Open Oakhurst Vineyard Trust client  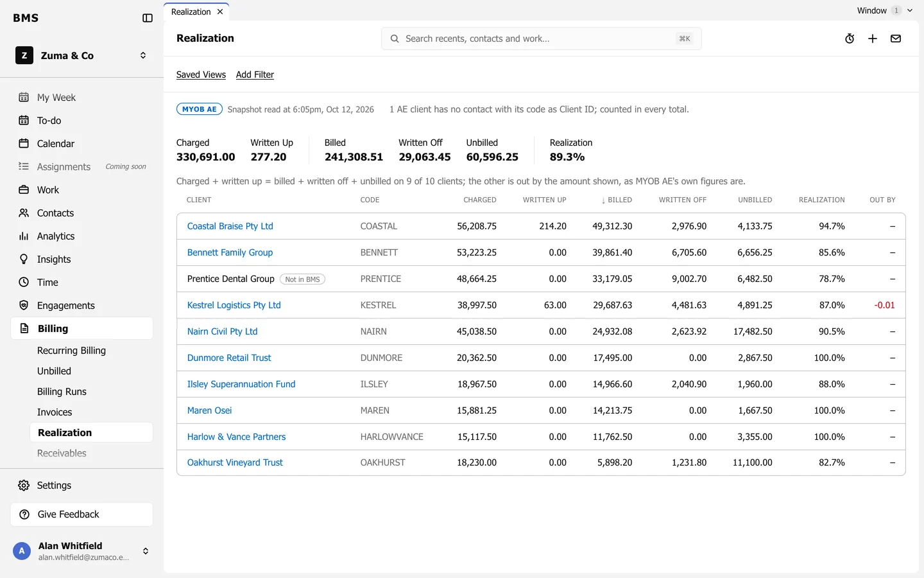(235, 462)
